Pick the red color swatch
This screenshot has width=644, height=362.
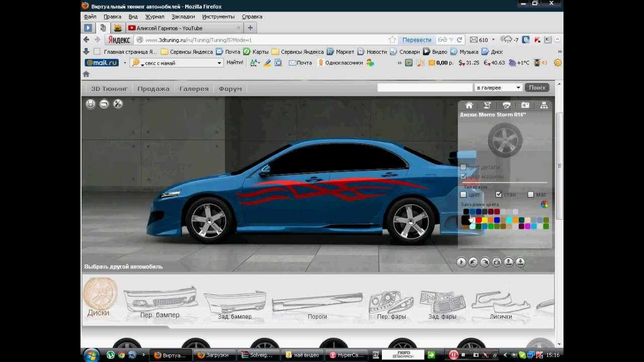478,220
